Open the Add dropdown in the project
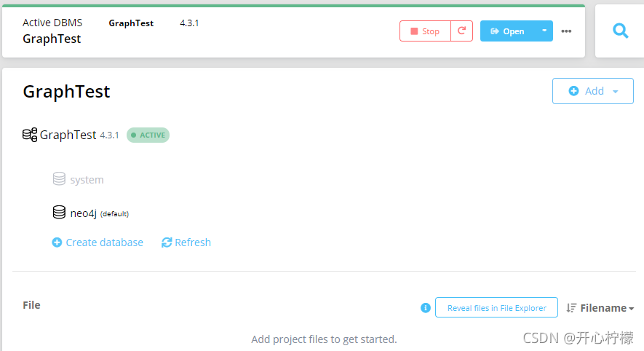 pos(592,91)
